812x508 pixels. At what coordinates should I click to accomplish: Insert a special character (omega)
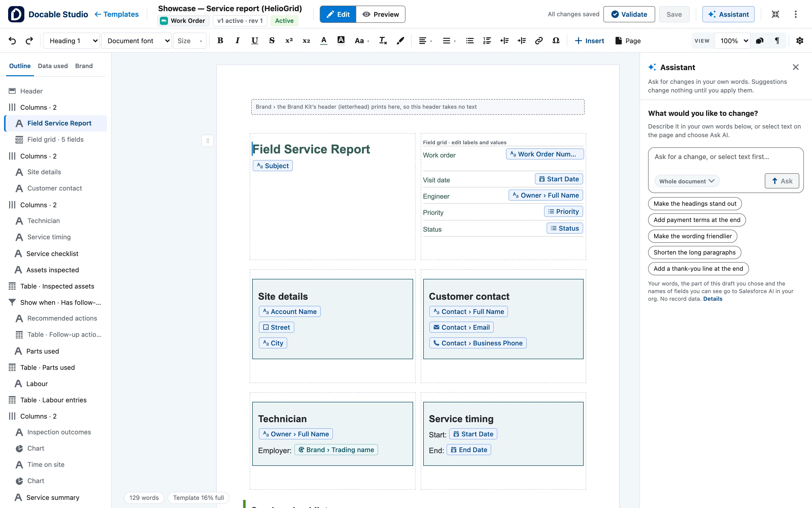coord(556,41)
